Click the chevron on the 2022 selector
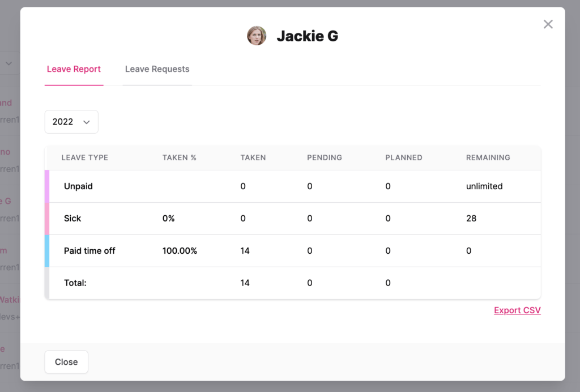Image resolution: width=580 pixels, height=392 pixels. [86, 122]
